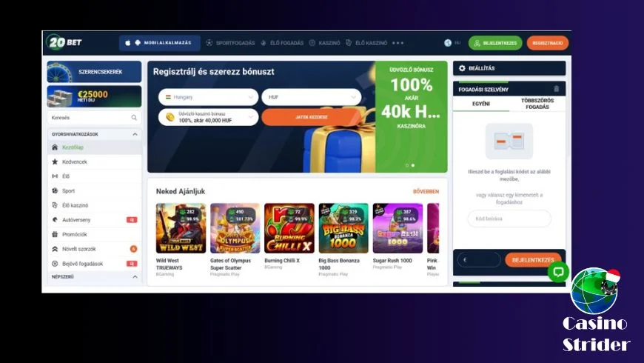The height and width of the screenshot is (363, 644).
Task: Open the three-dots more menu
Action: click(398, 43)
